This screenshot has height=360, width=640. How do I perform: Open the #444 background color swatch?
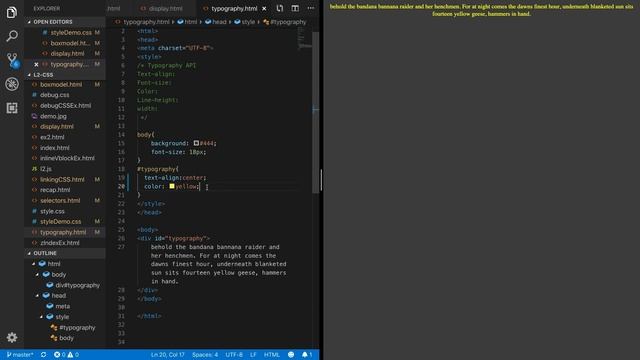pyautogui.click(x=196, y=143)
